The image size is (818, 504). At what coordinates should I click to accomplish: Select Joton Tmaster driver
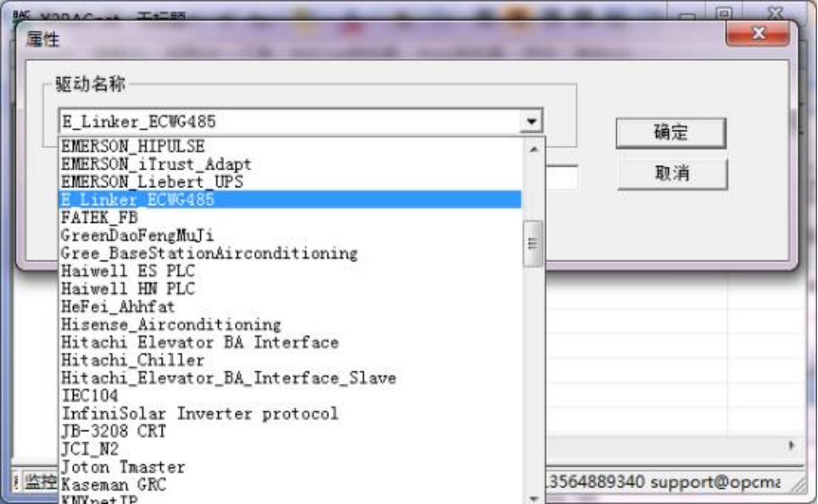tap(291, 467)
